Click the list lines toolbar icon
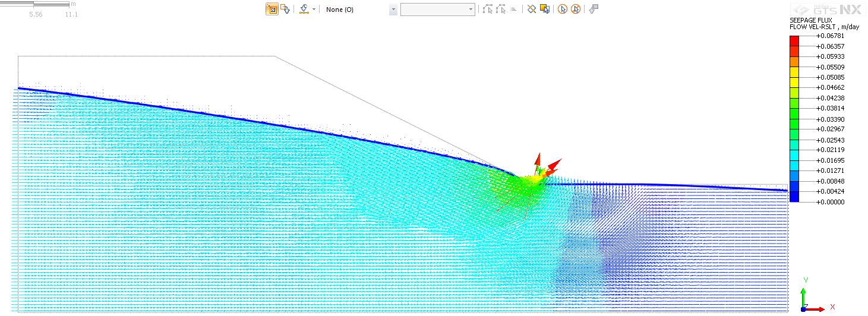The height and width of the screenshot is (316, 868). coord(514,10)
